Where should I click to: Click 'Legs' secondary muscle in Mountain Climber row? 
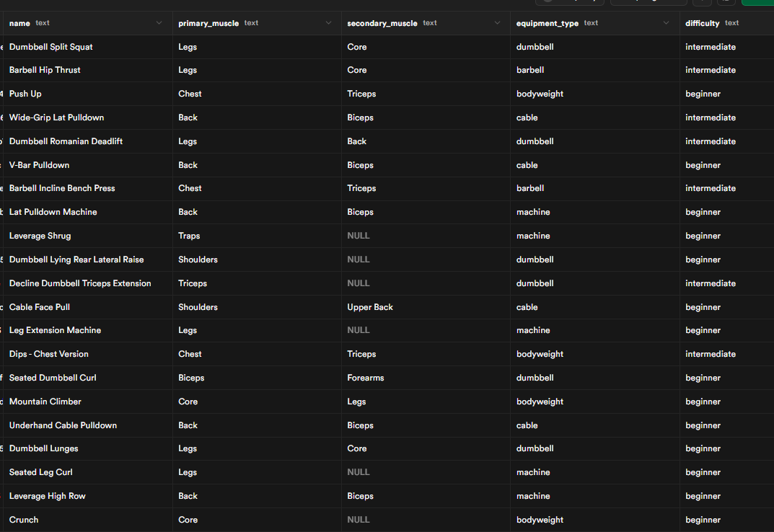coord(426,402)
